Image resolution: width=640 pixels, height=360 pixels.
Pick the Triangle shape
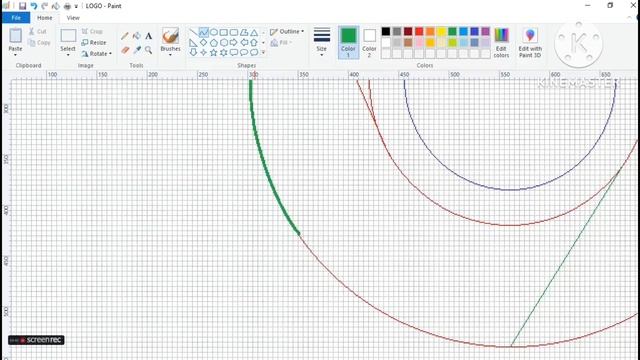(x=254, y=32)
